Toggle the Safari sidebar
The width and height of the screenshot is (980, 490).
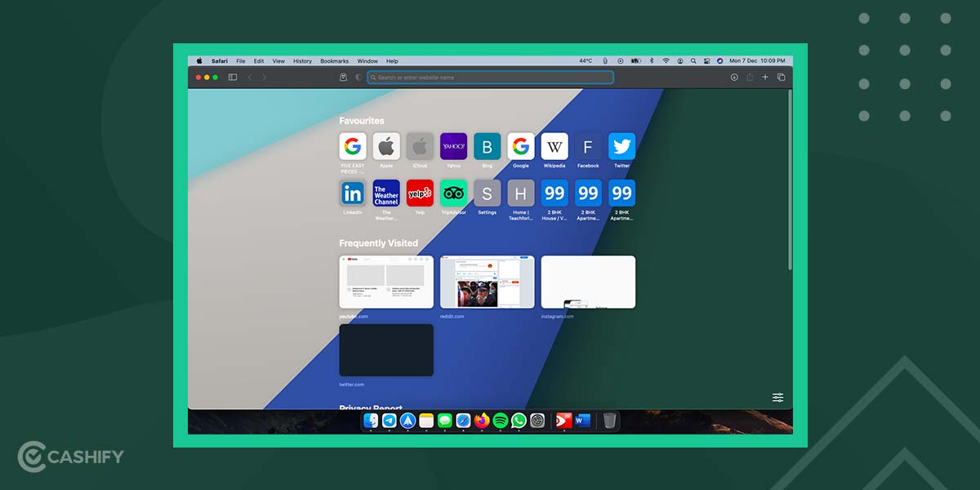[234, 77]
